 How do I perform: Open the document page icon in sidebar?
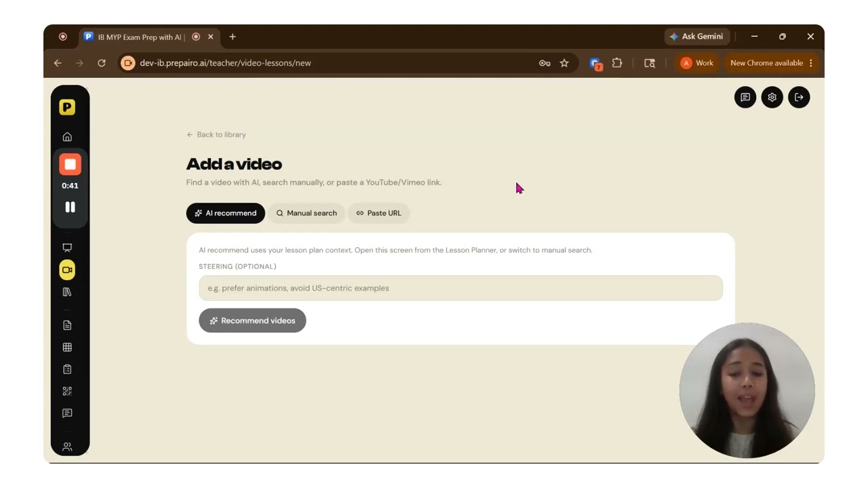tap(67, 325)
